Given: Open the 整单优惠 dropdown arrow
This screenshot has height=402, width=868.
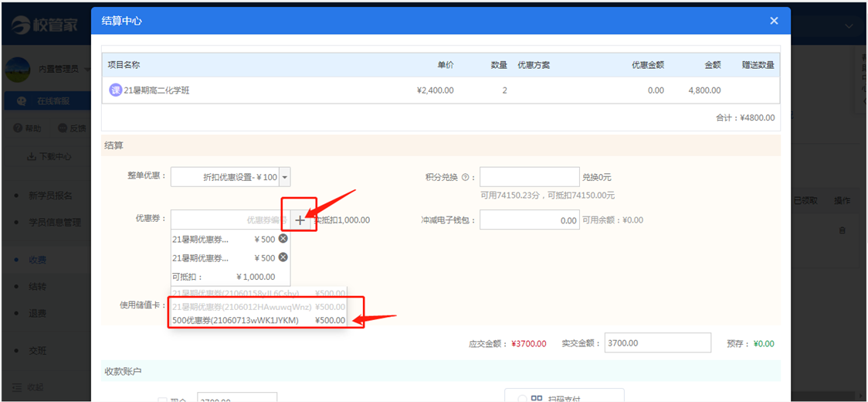Looking at the screenshot, I should pyautogui.click(x=284, y=178).
